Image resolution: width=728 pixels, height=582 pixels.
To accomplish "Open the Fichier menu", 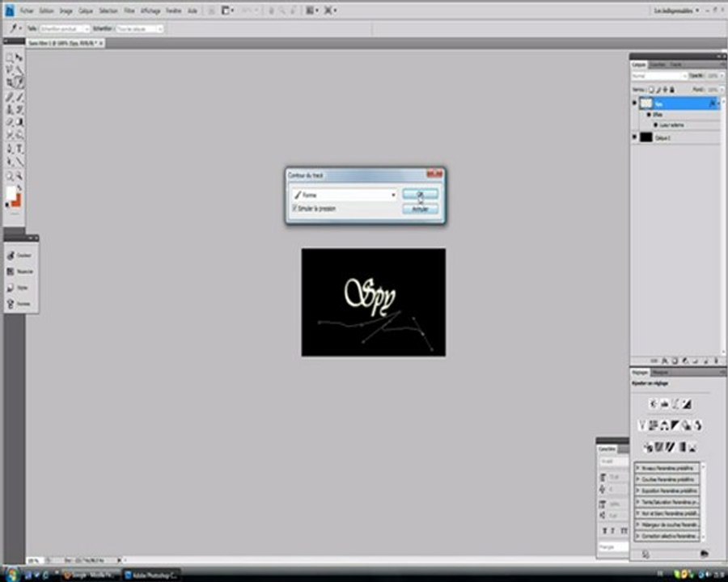I will point(27,11).
